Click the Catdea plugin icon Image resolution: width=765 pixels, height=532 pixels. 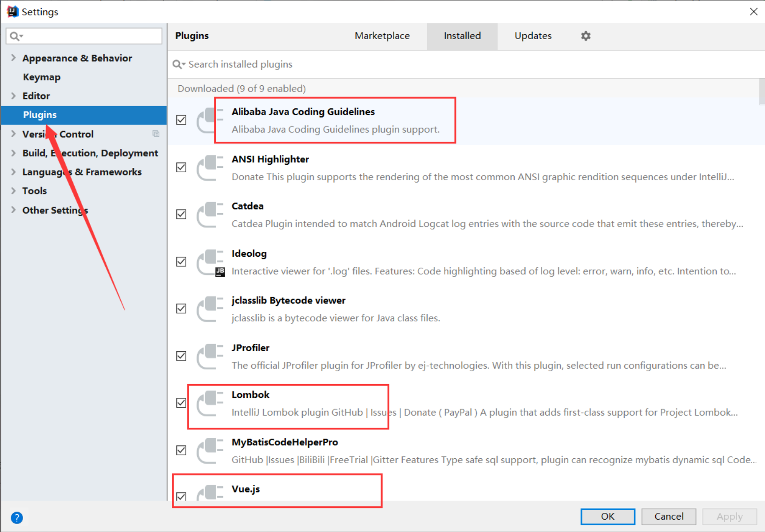click(x=210, y=215)
